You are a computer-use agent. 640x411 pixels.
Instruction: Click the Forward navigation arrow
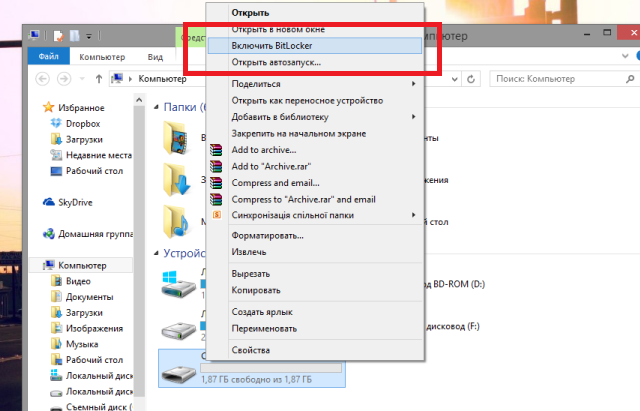click(x=64, y=78)
